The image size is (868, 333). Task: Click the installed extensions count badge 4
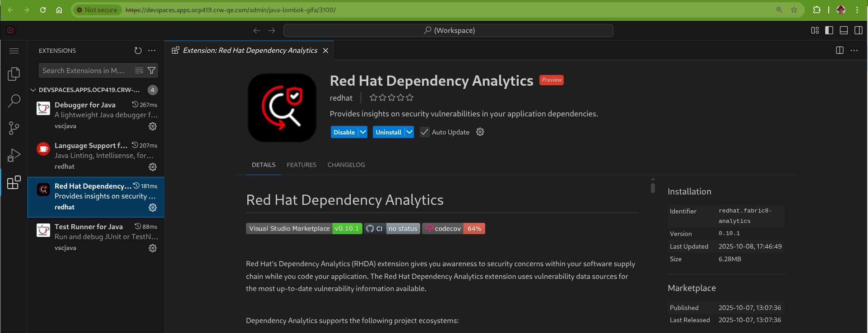pyautogui.click(x=153, y=90)
